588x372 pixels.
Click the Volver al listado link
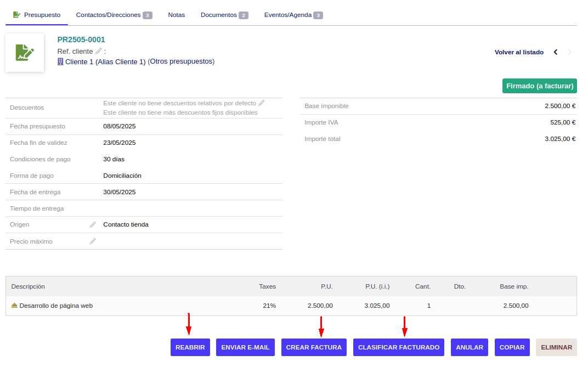pyautogui.click(x=519, y=52)
